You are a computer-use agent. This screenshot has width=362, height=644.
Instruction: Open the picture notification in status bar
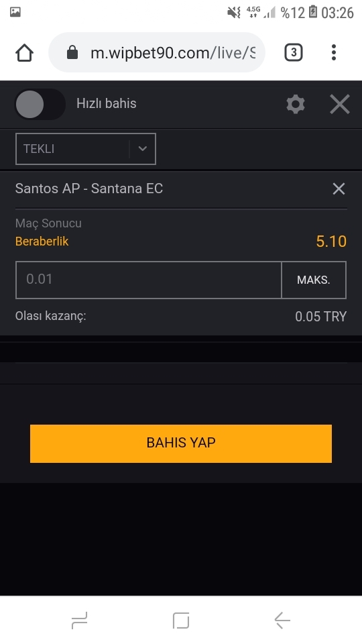pyautogui.click(x=15, y=12)
